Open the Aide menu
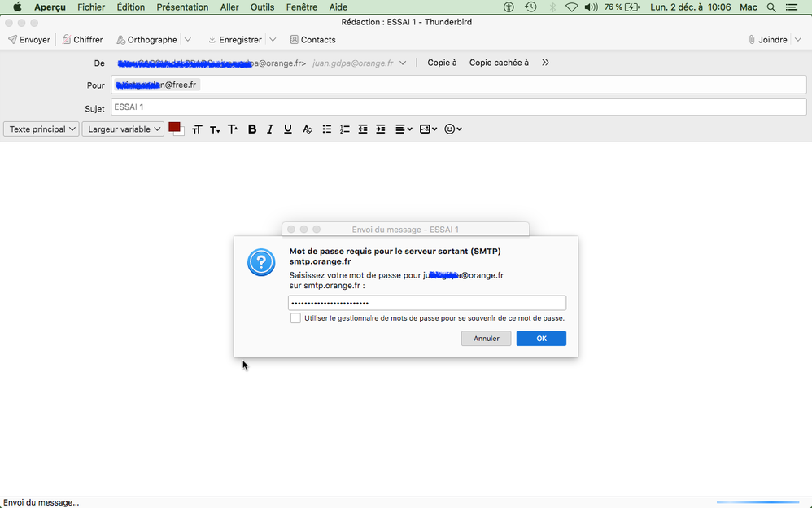 coord(338,7)
